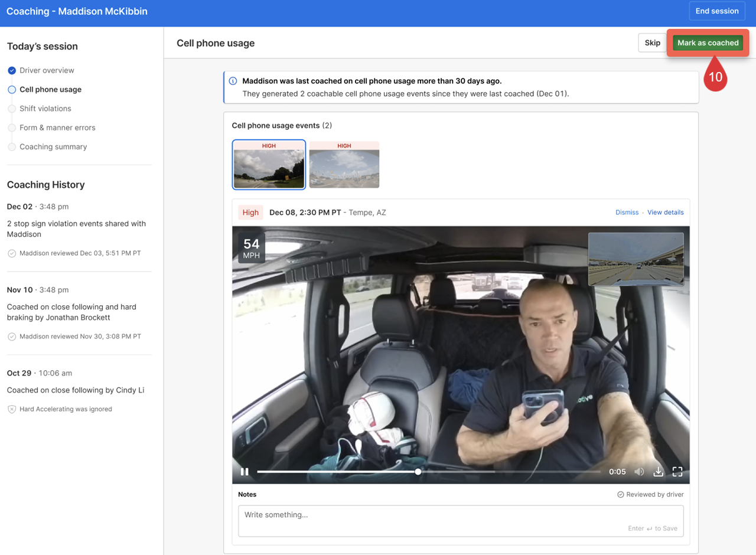Skip this coaching topic
Image resolution: width=756 pixels, height=555 pixels.
coord(652,43)
